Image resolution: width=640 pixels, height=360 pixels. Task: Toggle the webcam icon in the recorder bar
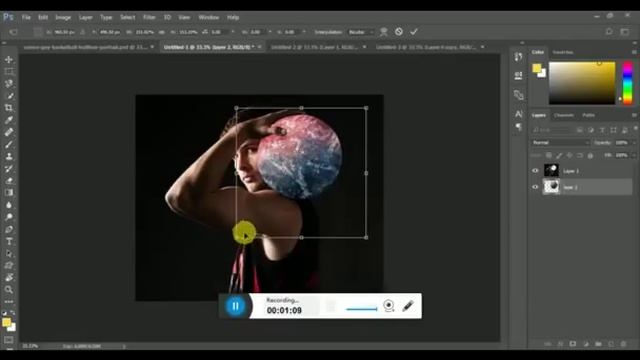coord(389,305)
